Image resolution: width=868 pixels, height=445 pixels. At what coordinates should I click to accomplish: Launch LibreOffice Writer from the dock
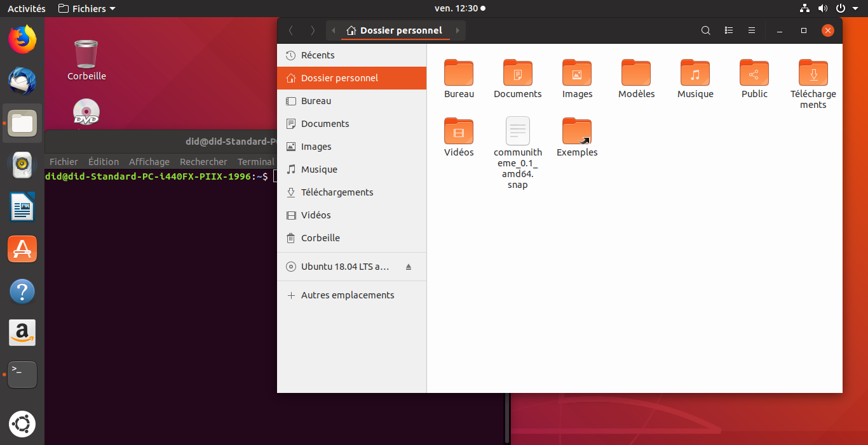[22, 207]
